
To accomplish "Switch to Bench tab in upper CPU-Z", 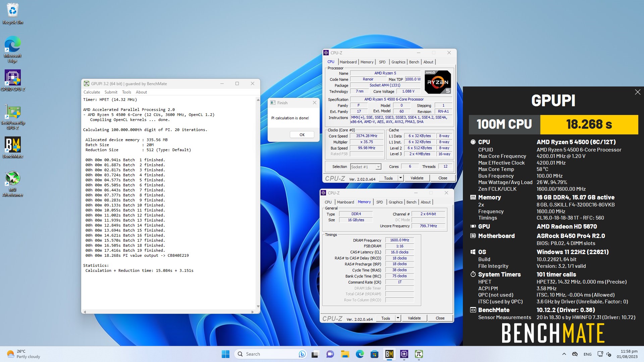I will pyautogui.click(x=414, y=62).
